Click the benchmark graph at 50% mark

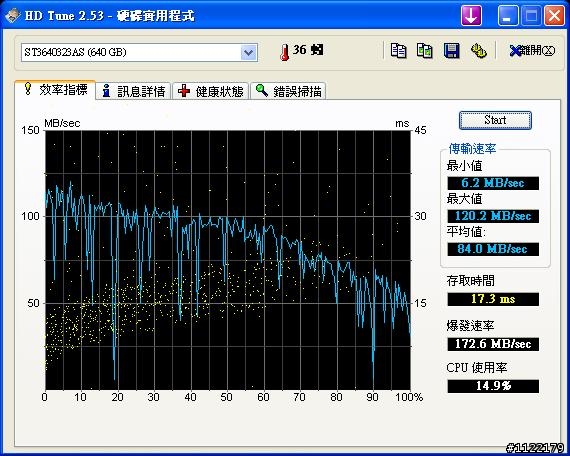point(227,260)
